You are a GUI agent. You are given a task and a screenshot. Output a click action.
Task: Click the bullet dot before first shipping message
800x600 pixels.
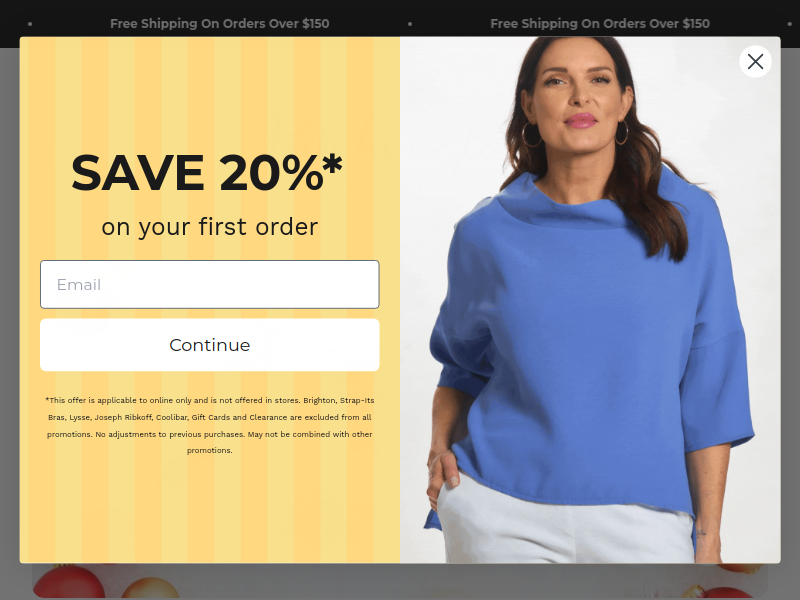(x=30, y=24)
